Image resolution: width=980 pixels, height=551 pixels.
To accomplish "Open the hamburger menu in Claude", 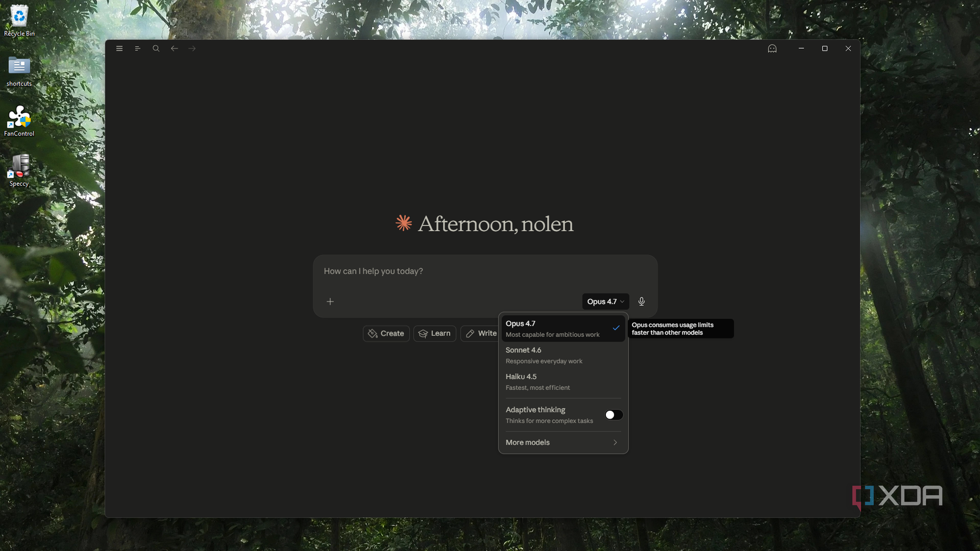I will tap(119, 49).
